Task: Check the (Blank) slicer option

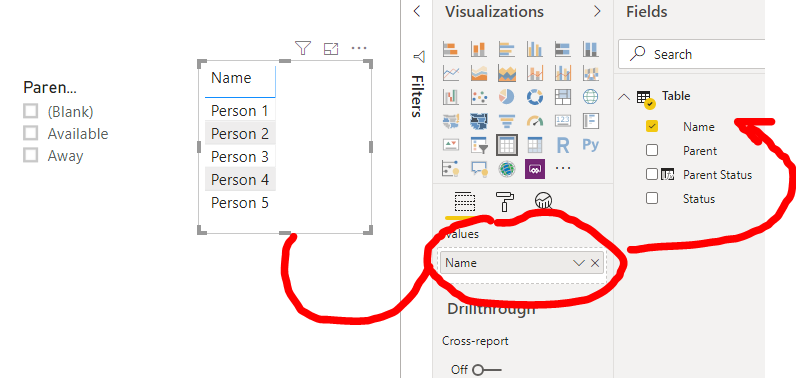Action: [30, 111]
